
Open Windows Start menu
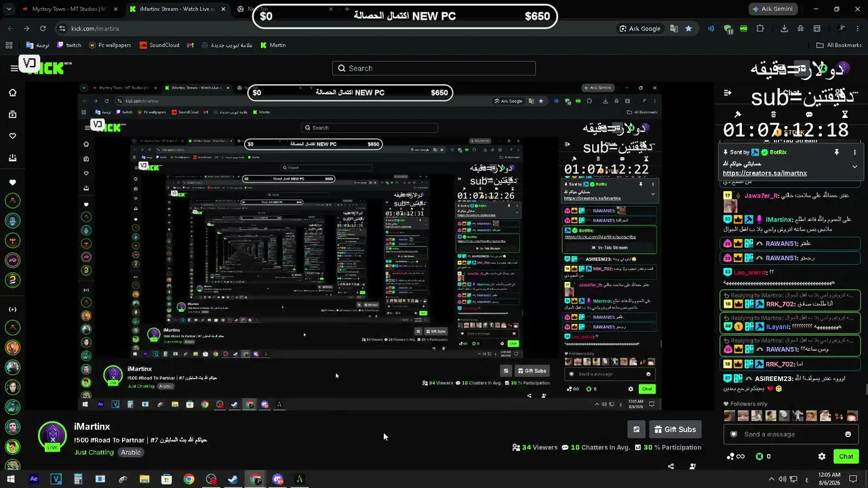click(x=10, y=479)
